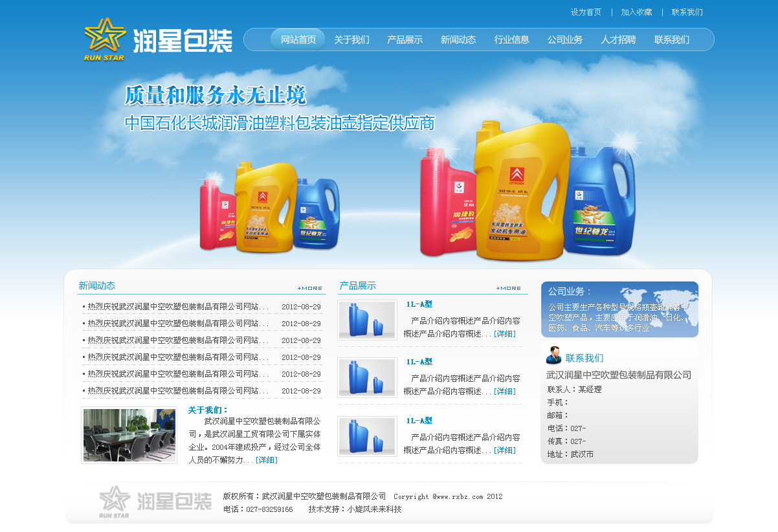The height and width of the screenshot is (532, 778).
Task: Click the 联系我们 heading in the sidebar
Action: 584,358
